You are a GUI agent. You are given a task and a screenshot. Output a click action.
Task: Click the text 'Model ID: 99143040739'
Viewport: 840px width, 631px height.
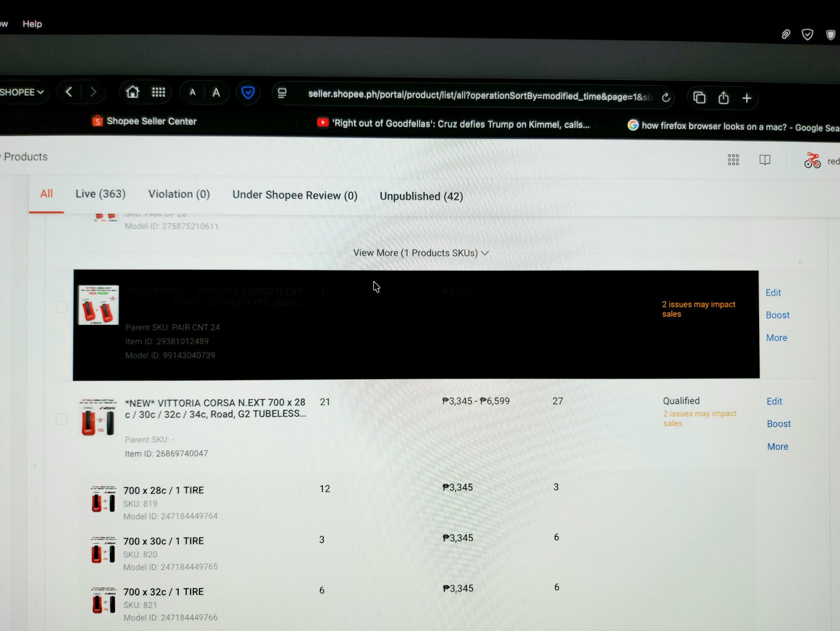tap(170, 356)
